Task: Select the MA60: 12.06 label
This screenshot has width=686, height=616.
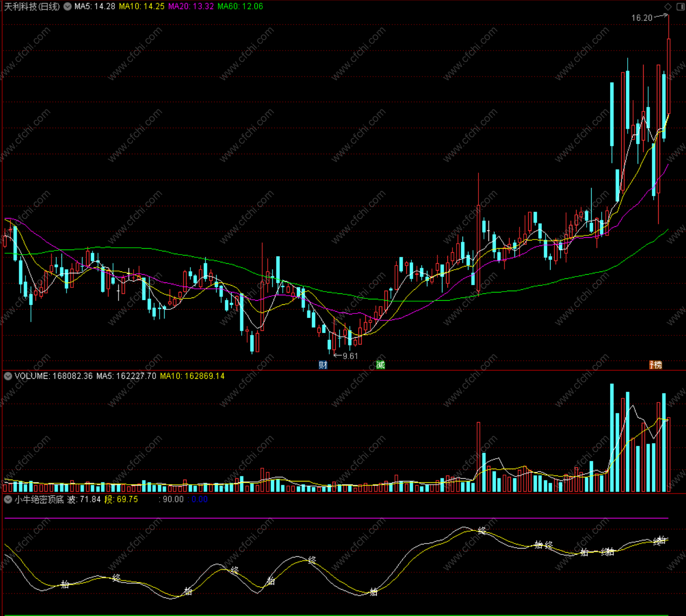Action: (240, 6)
